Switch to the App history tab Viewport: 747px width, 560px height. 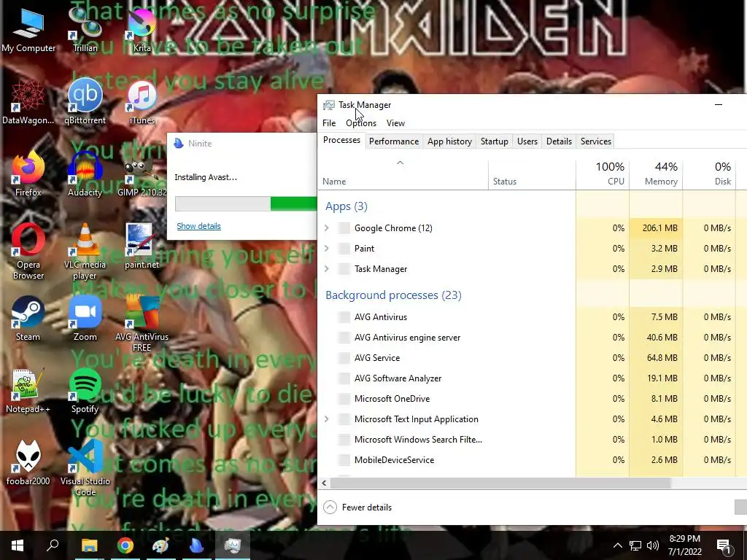[449, 141]
